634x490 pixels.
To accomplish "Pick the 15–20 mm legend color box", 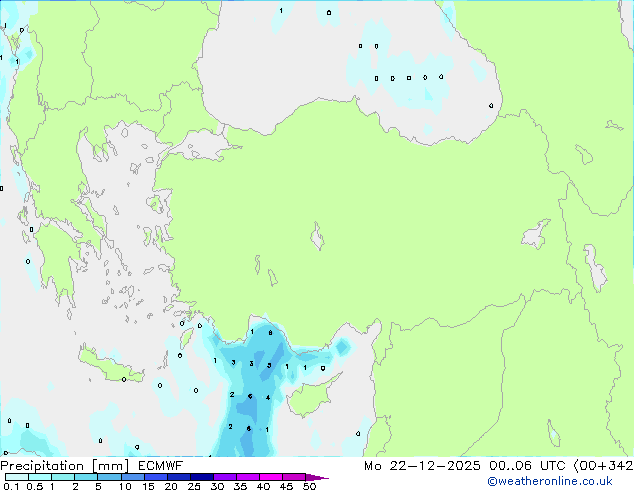I will tap(156, 477).
